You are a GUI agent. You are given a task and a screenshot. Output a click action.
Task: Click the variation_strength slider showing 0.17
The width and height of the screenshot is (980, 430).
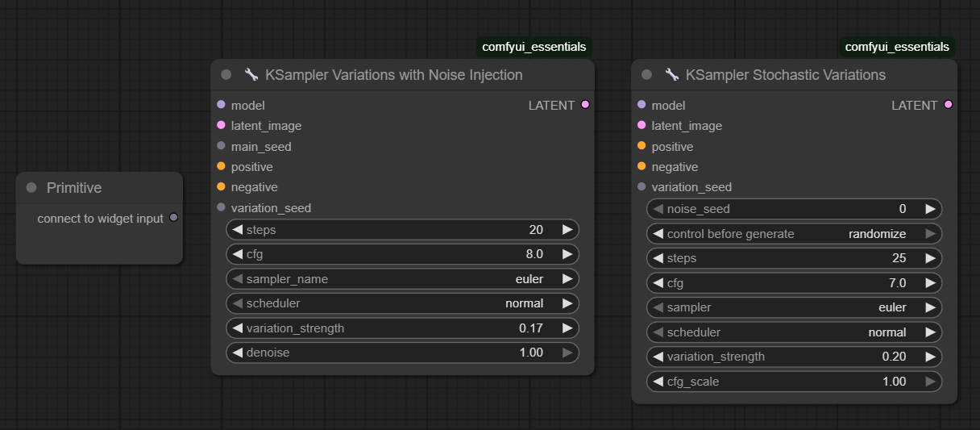(x=402, y=328)
